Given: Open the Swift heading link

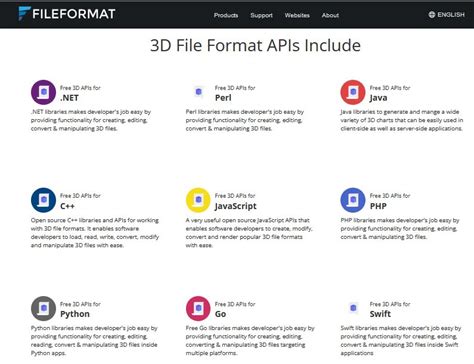Looking at the screenshot, I should coord(380,314).
